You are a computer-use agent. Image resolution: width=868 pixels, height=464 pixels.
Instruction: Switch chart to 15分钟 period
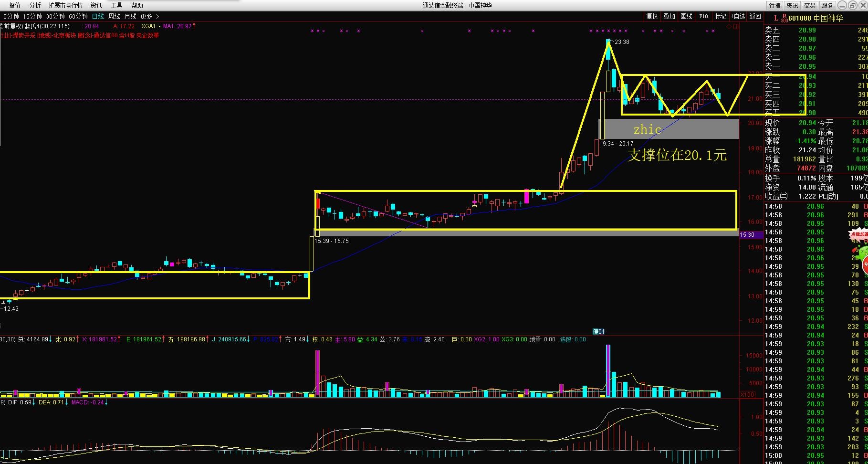32,16
